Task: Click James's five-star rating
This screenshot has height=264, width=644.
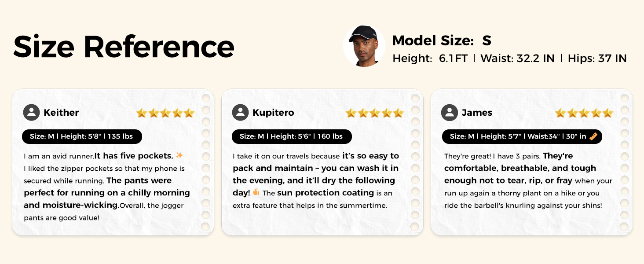Action: (x=584, y=113)
